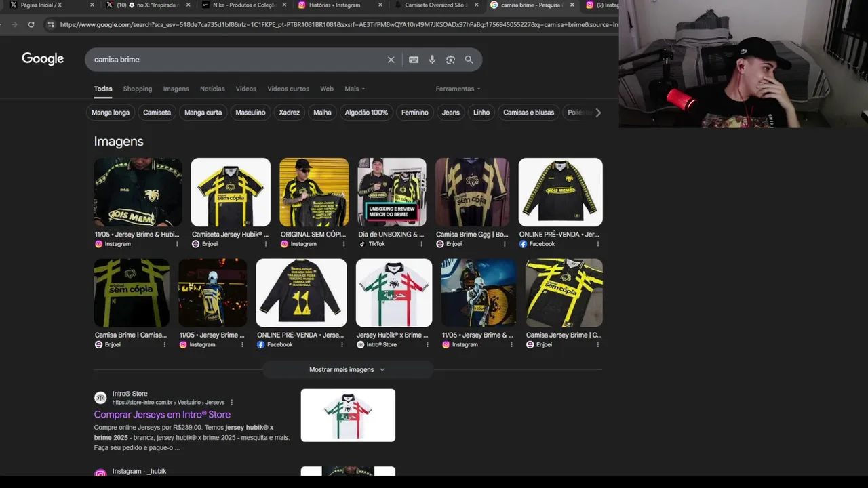Click the Google logo
The height and width of the screenshot is (488, 868).
pos(43,59)
